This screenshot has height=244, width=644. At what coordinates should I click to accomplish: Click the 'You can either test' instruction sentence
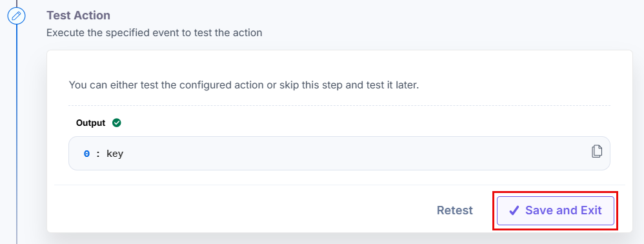(244, 85)
